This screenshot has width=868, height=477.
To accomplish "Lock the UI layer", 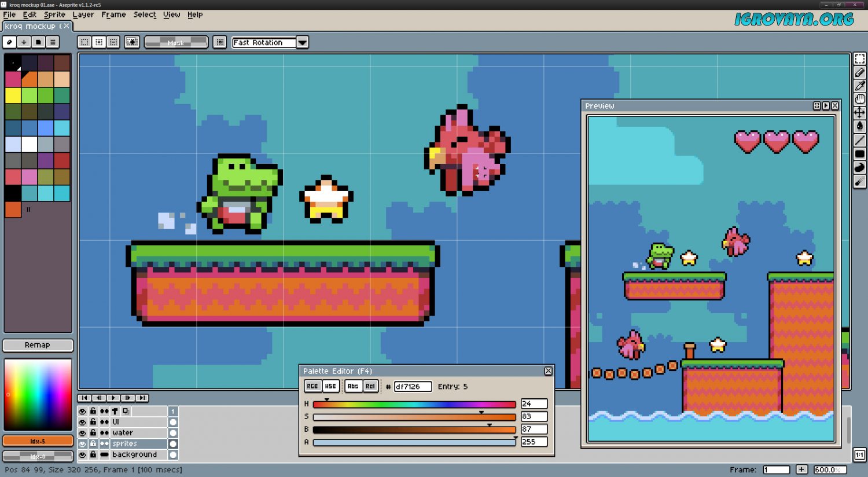I will [x=93, y=422].
